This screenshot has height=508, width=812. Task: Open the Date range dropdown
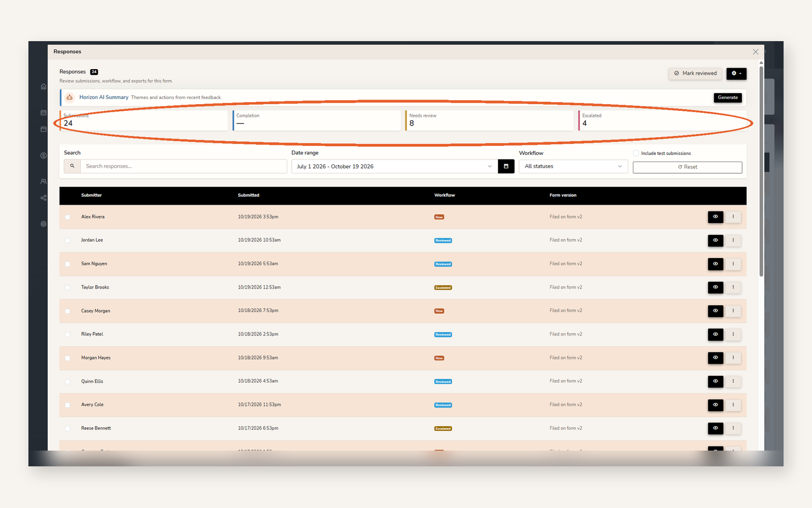(x=394, y=166)
